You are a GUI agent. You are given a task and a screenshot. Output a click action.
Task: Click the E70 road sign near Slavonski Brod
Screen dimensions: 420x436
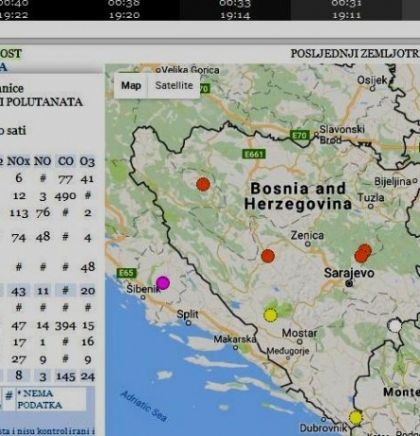tap(300, 135)
